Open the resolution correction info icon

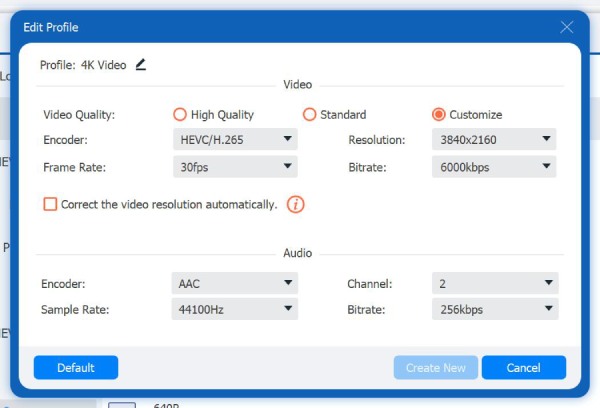click(295, 204)
